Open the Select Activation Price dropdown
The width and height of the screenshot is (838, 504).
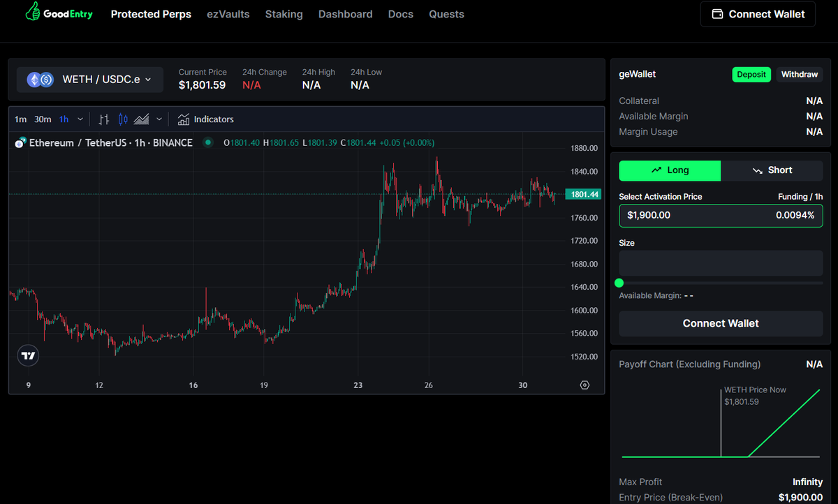pyautogui.click(x=721, y=215)
